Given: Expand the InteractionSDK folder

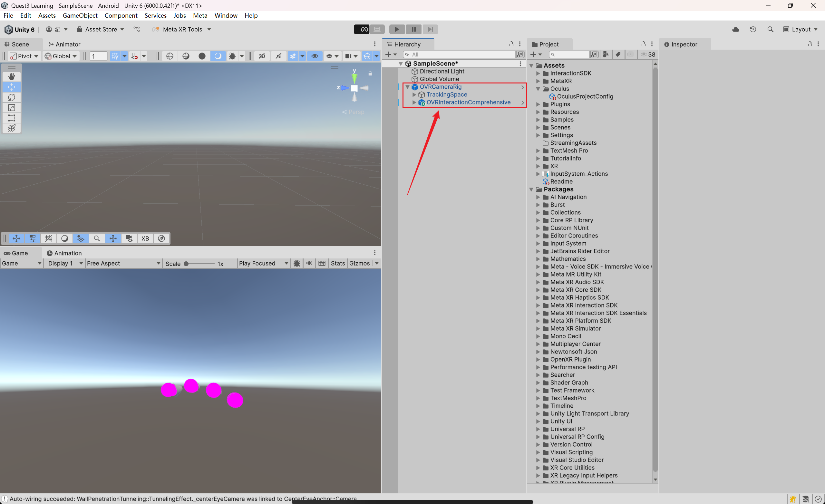Looking at the screenshot, I should [x=538, y=73].
